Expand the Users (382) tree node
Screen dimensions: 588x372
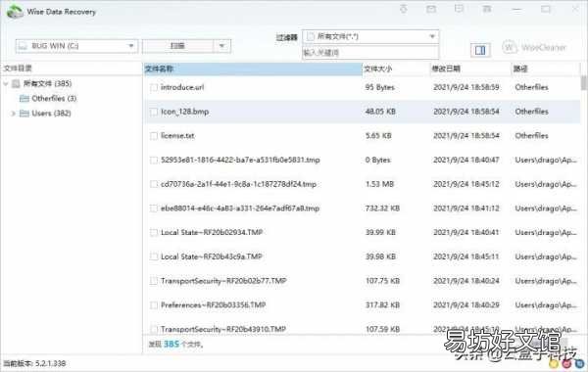point(13,114)
